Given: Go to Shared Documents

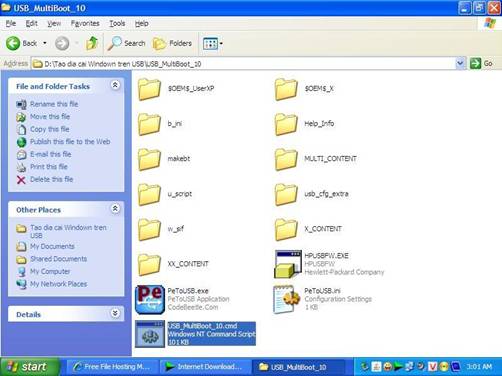Looking at the screenshot, I should [59, 259].
